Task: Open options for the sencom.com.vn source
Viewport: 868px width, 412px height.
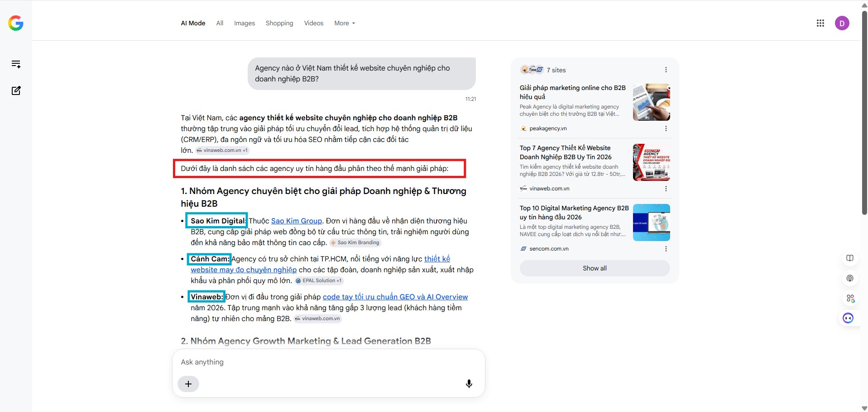Action: pyautogui.click(x=666, y=249)
